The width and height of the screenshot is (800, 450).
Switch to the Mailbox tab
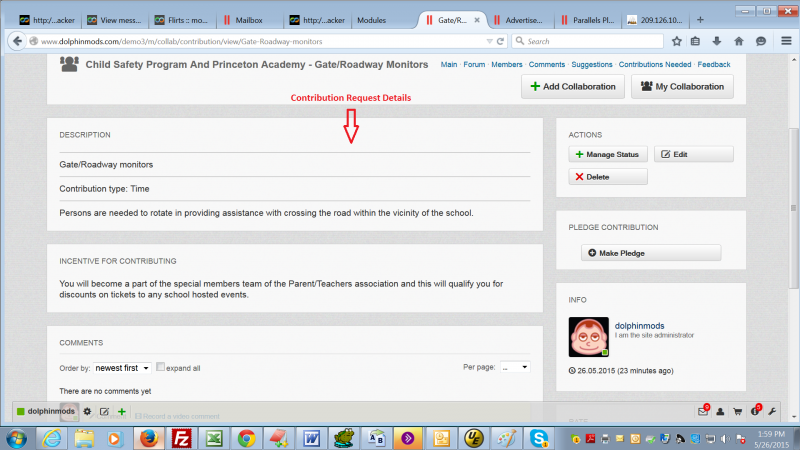(x=249, y=20)
